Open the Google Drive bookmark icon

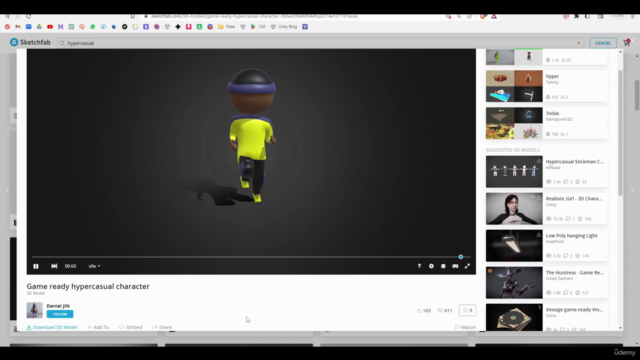click(39, 27)
